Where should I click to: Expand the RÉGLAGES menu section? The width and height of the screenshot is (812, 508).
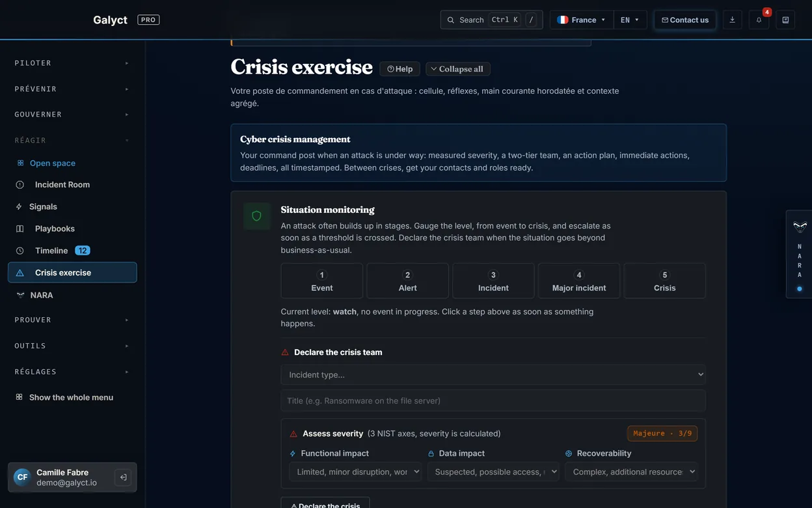click(72, 371)
